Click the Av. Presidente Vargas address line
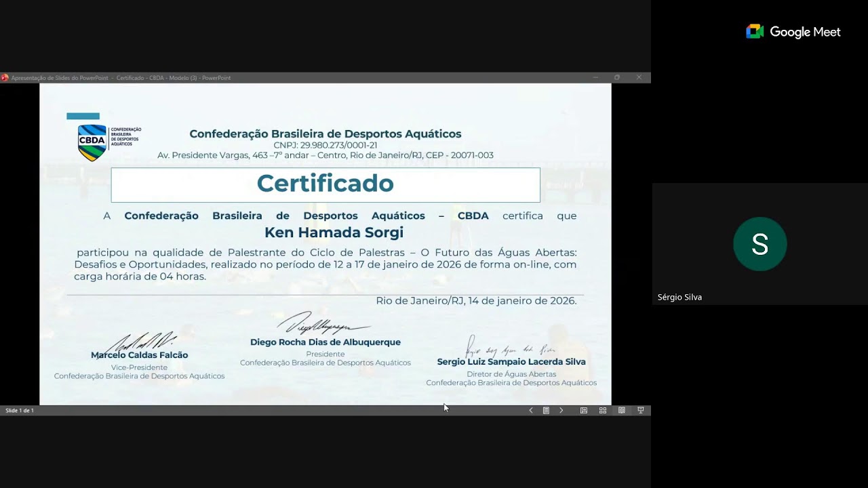 (325, 155)
